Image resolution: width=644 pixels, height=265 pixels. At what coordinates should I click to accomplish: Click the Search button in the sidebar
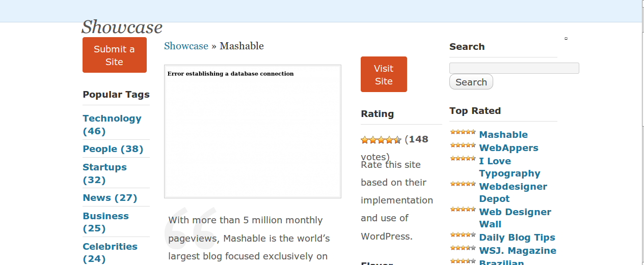[x=471, y=82]
